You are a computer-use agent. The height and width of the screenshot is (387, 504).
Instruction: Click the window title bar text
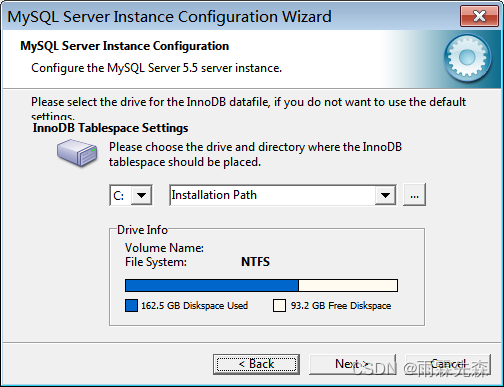[x=169, y=17]
